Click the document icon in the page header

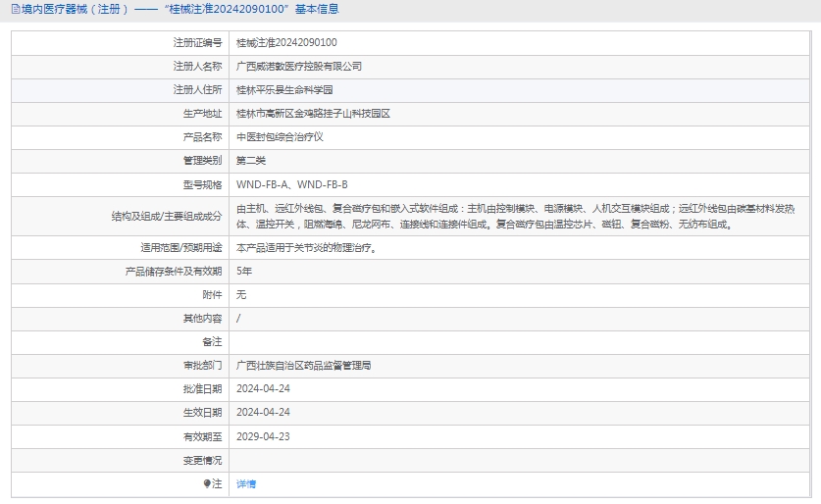pyautogui.click(x=15, y=9)
